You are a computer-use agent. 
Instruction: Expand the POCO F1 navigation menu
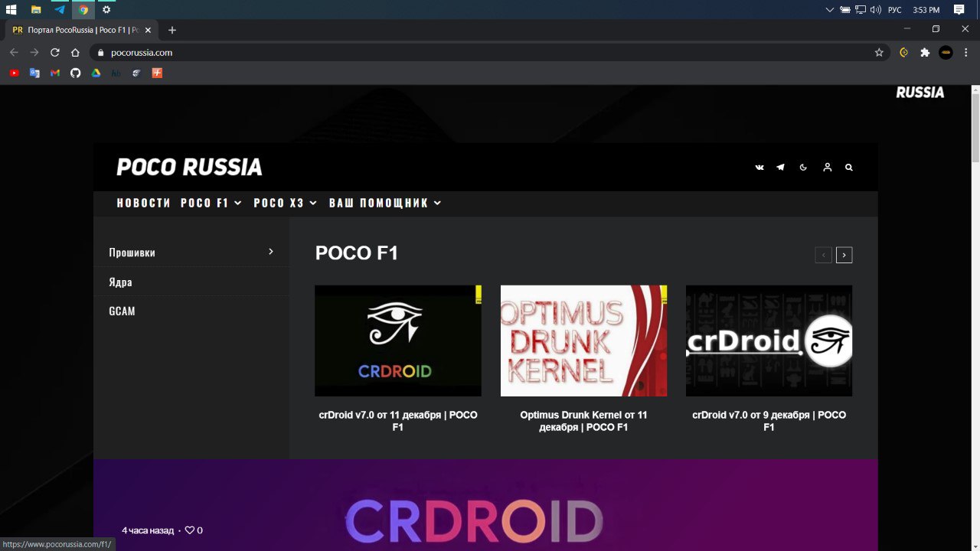pos(211,203)
